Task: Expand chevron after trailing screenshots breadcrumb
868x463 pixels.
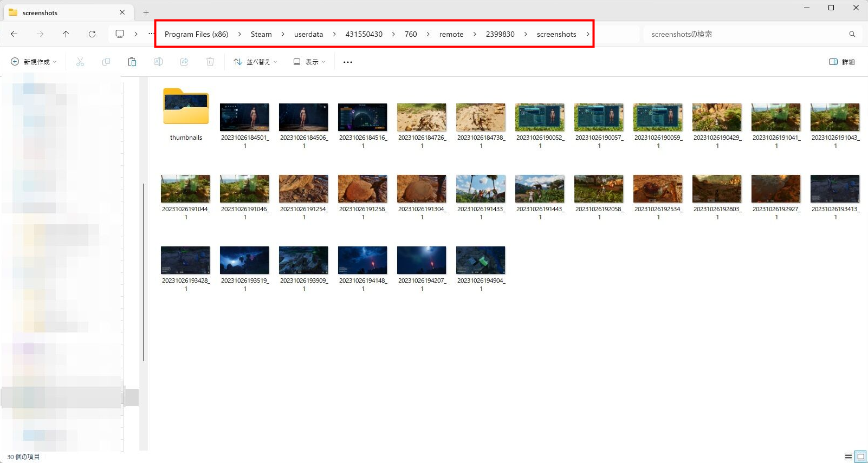Action: pos(587,34)
